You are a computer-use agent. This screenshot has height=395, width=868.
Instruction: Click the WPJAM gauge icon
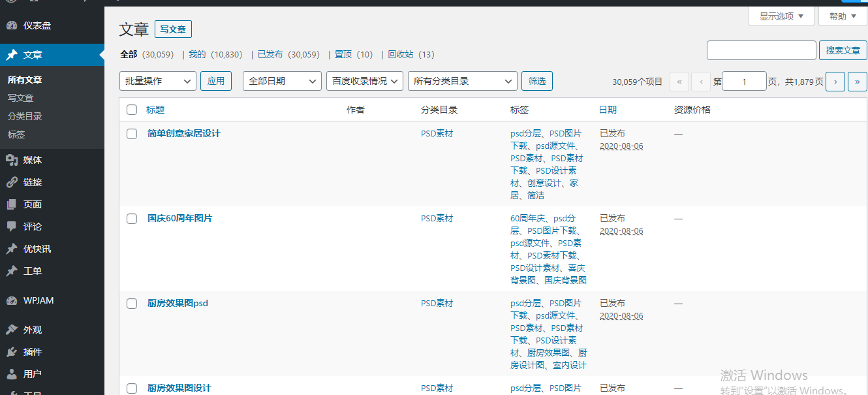12,300
